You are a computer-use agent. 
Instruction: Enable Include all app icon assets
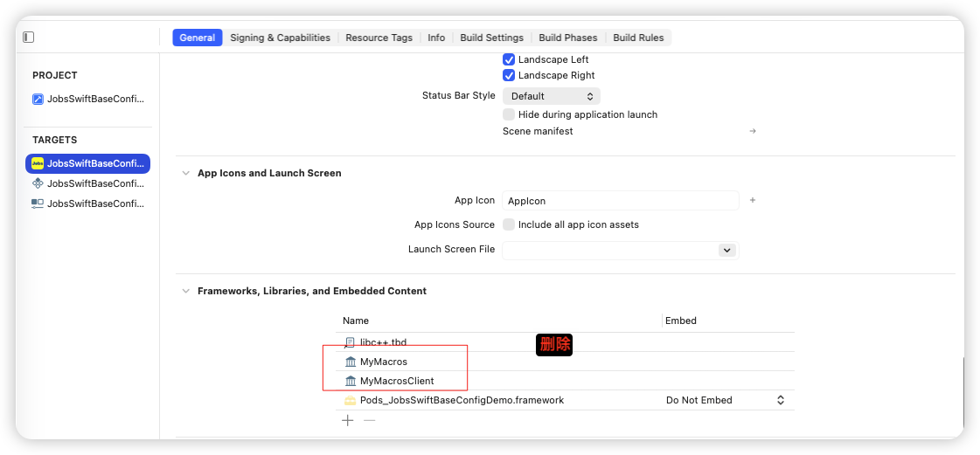pyautogui.click(x=509, y=224)
